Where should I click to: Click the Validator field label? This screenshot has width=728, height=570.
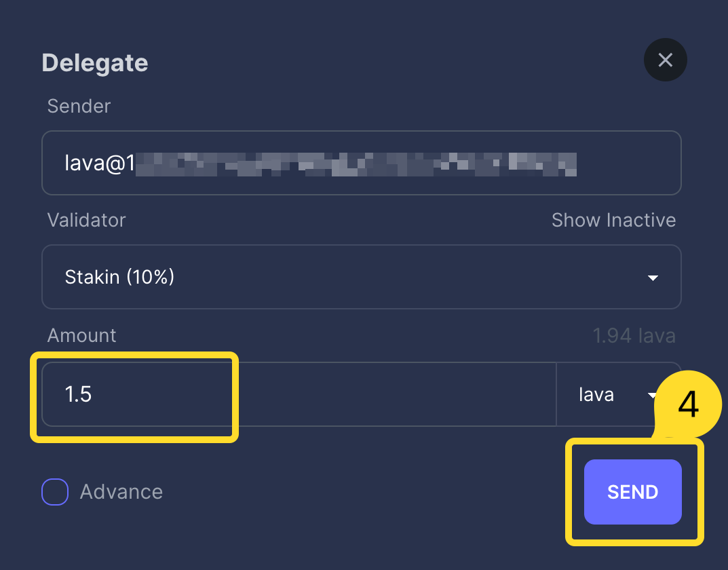[x=86, y=220]
